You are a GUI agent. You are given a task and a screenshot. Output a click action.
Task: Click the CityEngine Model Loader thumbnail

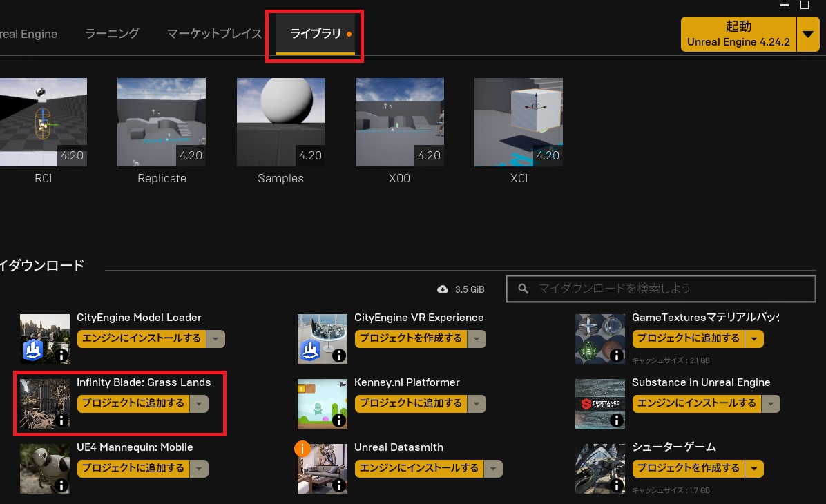click(45, 338)
